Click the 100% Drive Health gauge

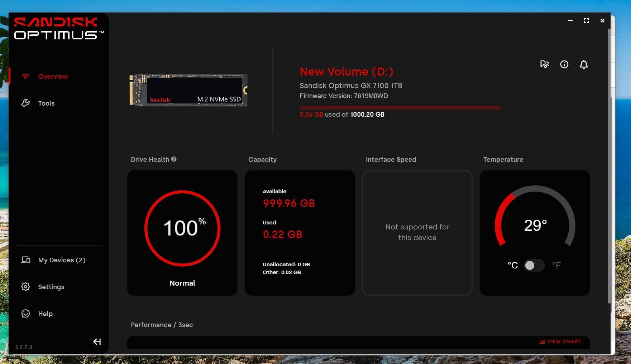182,228
